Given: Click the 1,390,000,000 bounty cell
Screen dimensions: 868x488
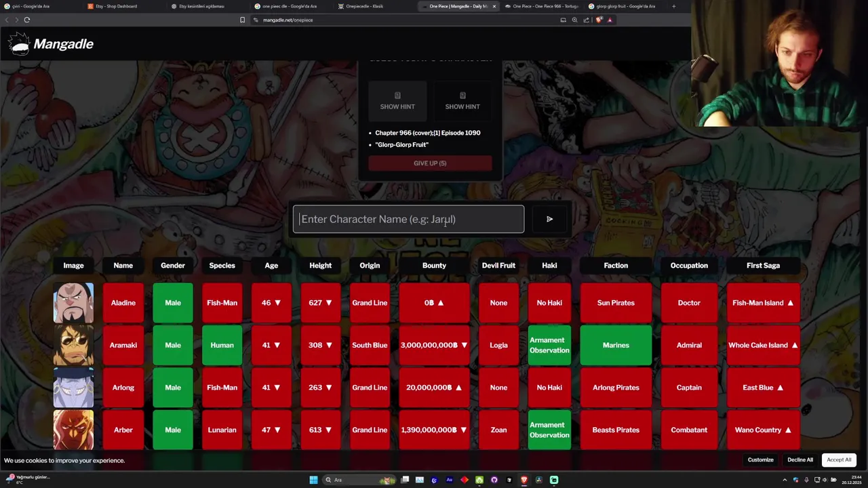Looking at the screenshot, I should [434, 430].
